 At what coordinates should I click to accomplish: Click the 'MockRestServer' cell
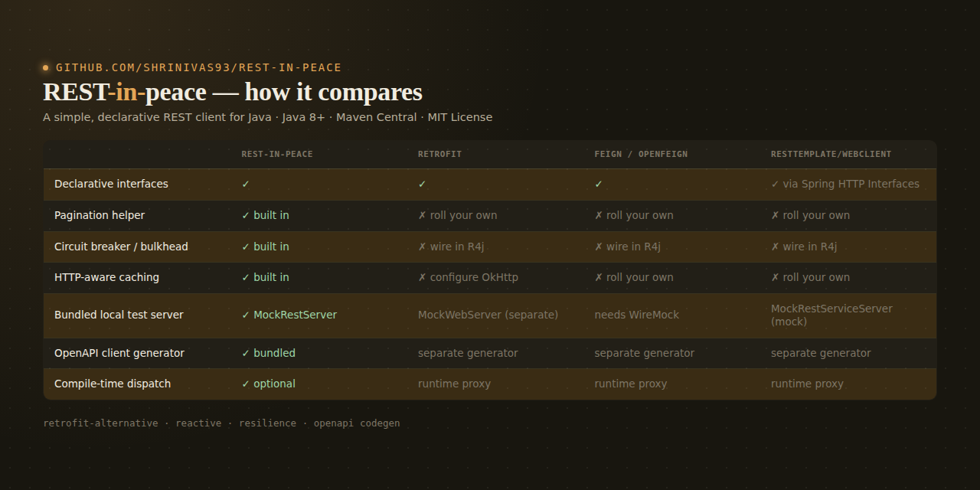(x=289, y=315)
